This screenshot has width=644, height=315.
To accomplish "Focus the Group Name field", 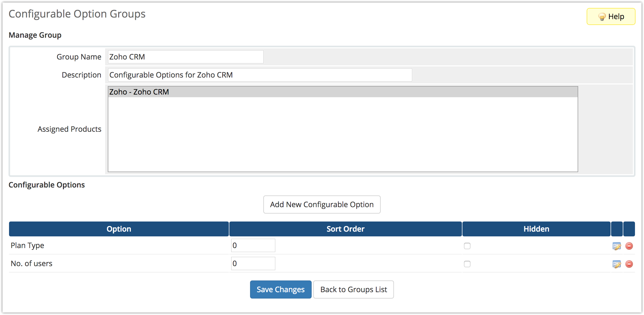I will [x=186, y=57].
